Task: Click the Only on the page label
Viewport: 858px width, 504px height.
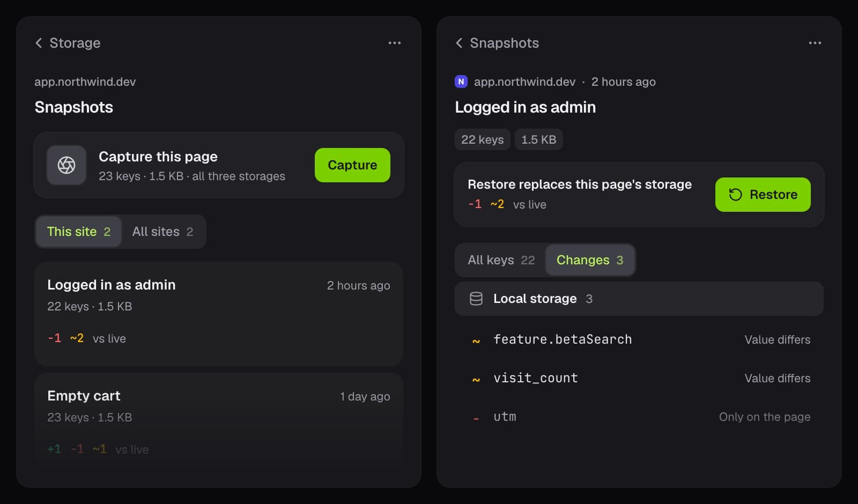Action: point(765,417)
